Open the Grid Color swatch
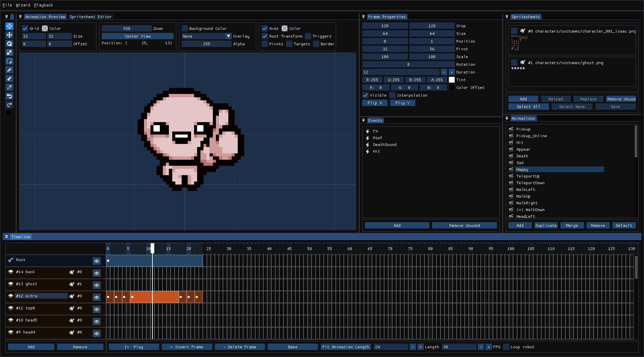The width and height of the screenshot is (644, 357). point(45,29)
